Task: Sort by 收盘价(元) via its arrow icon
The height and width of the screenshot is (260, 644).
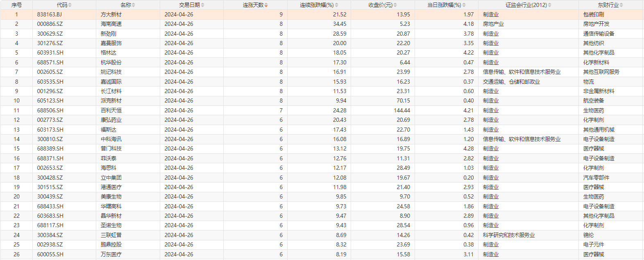Action: [395, 5]
